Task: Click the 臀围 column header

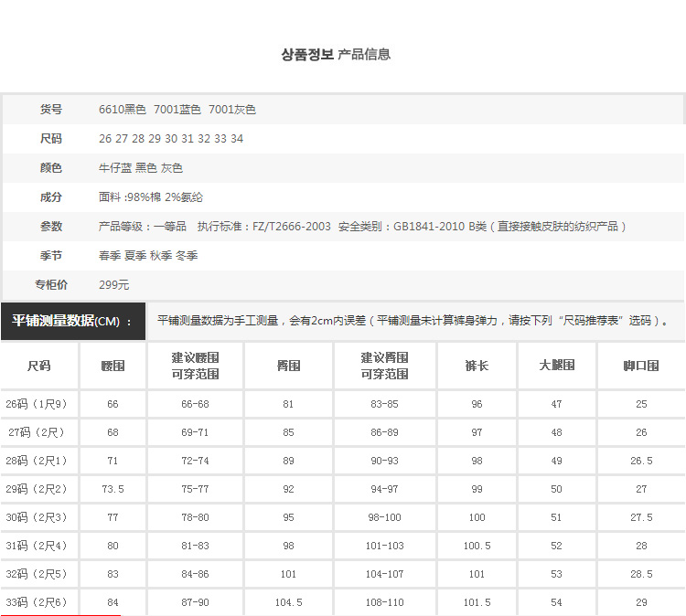Action: [288, 366]
